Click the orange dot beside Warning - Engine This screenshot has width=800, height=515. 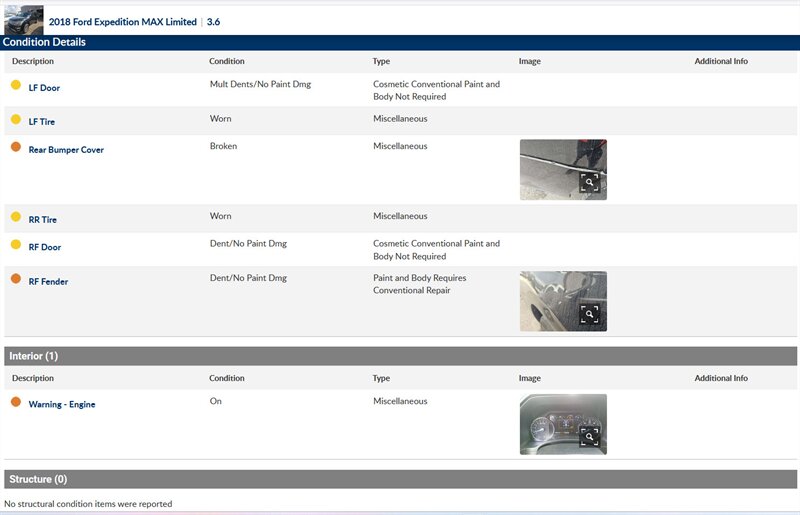[16, 402]
